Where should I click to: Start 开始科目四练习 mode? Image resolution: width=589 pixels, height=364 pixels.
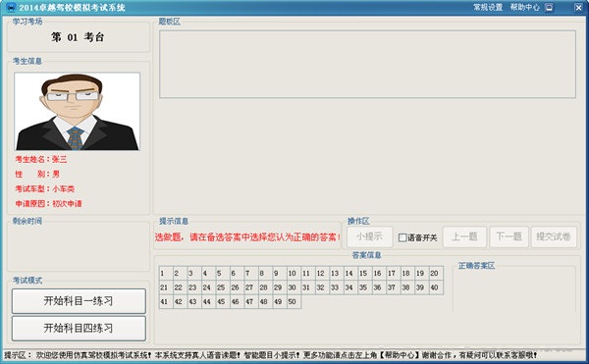pyautogui.click(x=79, y=329)
